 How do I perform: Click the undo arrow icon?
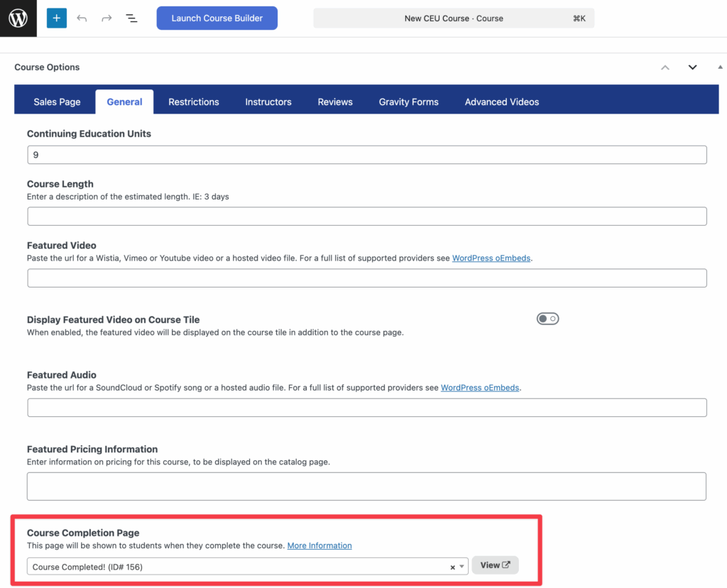(x=82, y=18)
